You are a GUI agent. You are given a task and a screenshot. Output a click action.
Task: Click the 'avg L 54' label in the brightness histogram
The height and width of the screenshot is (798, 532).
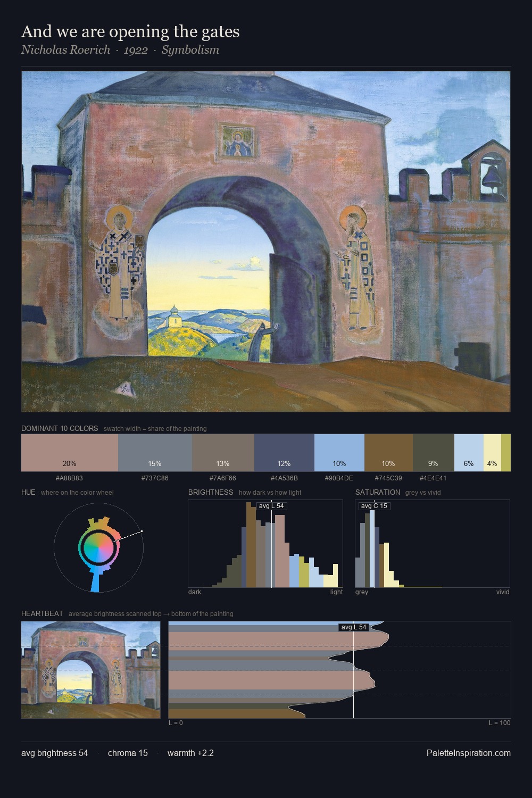(x=271, y=506)
